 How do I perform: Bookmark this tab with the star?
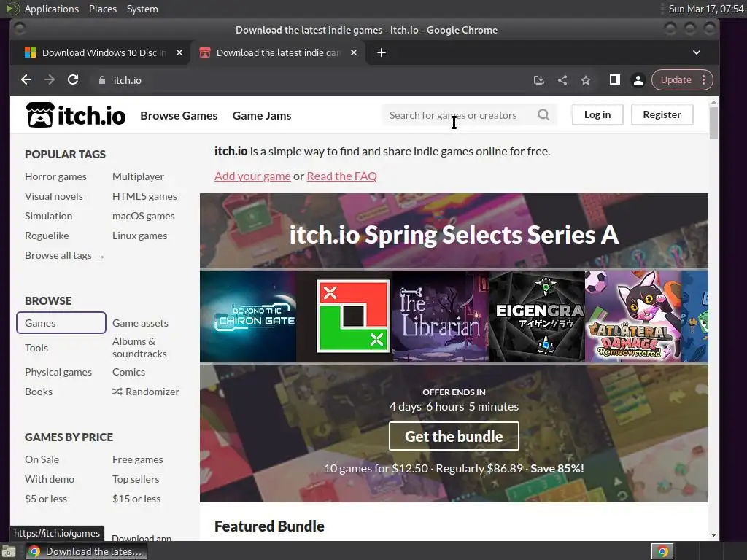pos(586,80)
